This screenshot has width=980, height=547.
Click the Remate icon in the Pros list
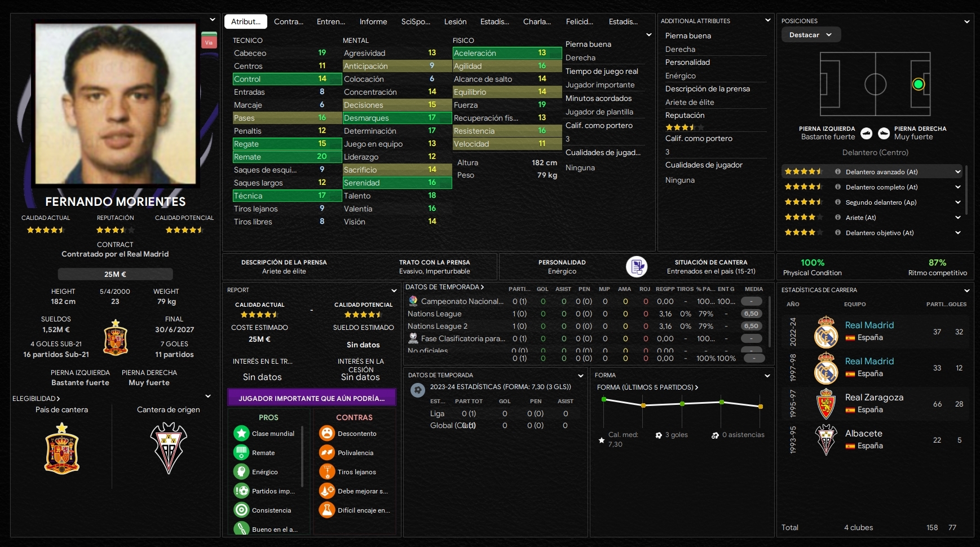coord(241,452)
